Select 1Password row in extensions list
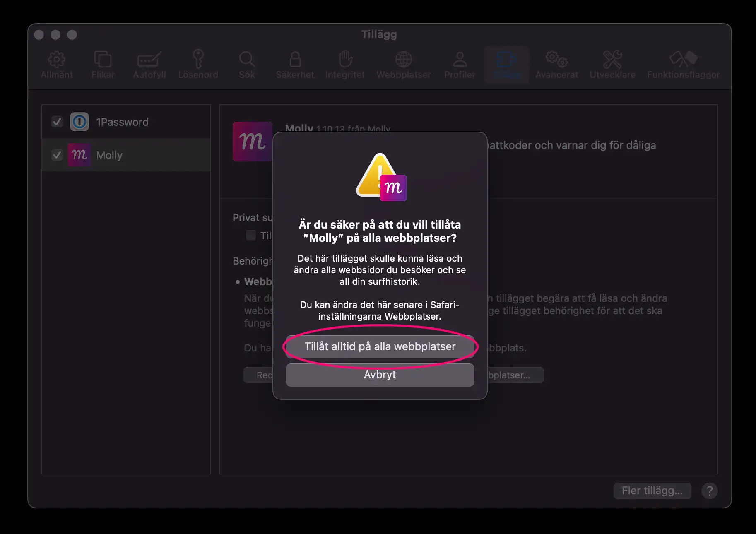Screen dimensions: 756x534 126,122
